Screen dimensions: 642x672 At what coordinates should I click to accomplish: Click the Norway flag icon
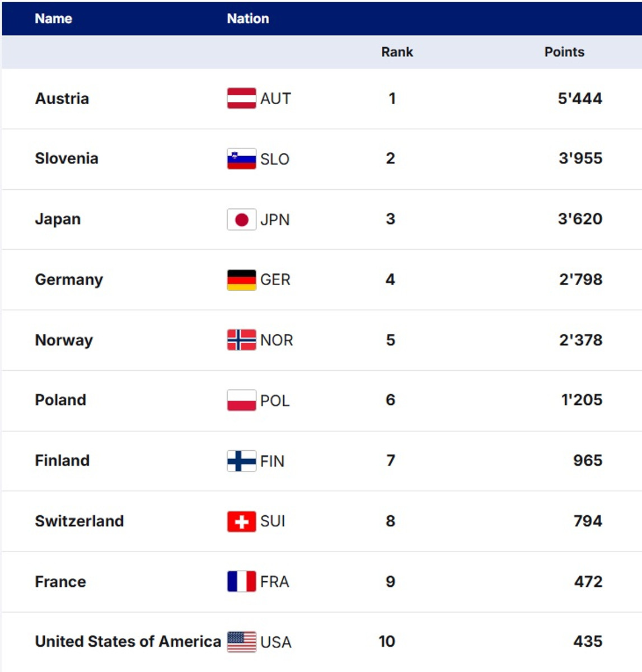click(241, 340)
